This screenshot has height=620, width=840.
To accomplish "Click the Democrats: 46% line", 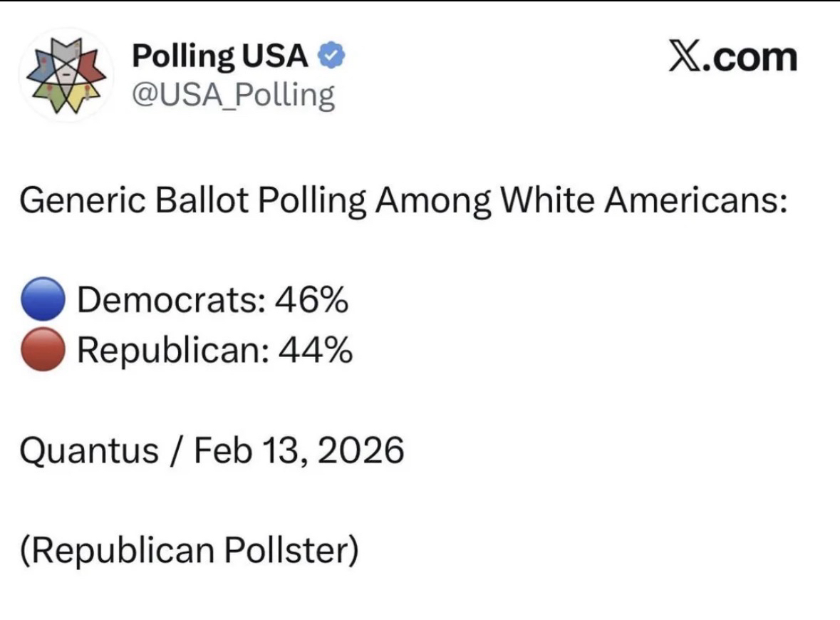I will (x=212, y=301).
